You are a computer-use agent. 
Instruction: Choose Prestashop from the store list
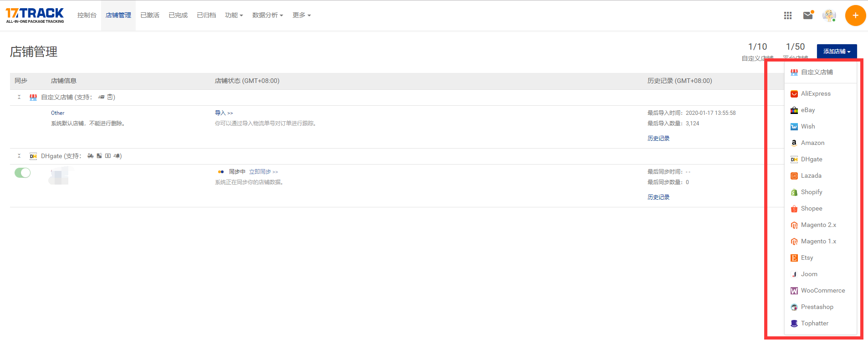click(820, 307)
